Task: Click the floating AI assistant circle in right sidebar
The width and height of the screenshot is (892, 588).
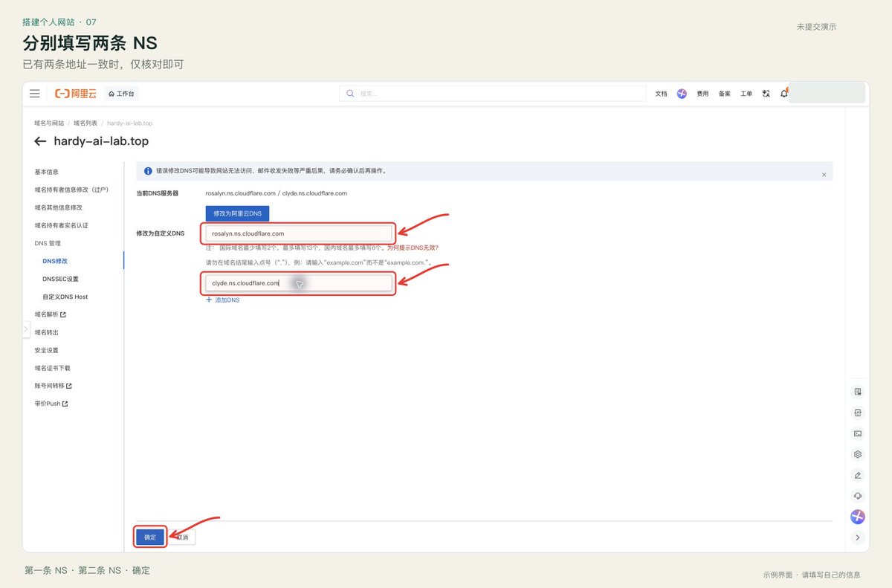Action: 858,517
